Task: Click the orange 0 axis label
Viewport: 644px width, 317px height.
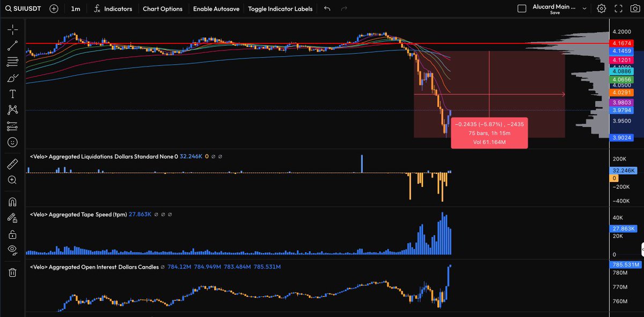Action: [x=615, y=178]
